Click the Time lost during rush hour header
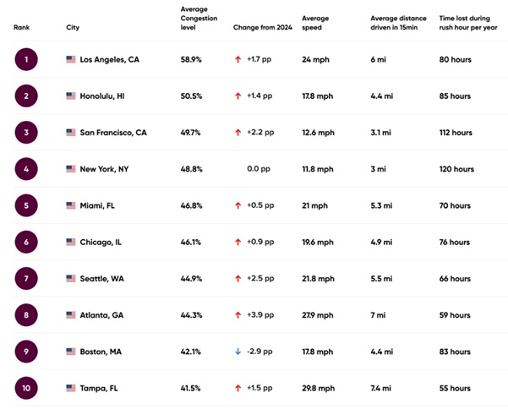Screen dimensions: 508x420 (x=467, y=23)
